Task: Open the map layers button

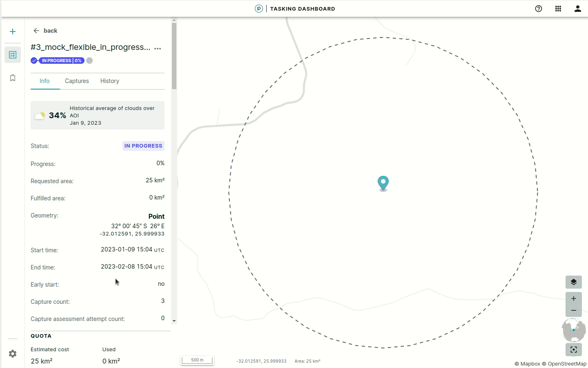Action: (574, 282)
